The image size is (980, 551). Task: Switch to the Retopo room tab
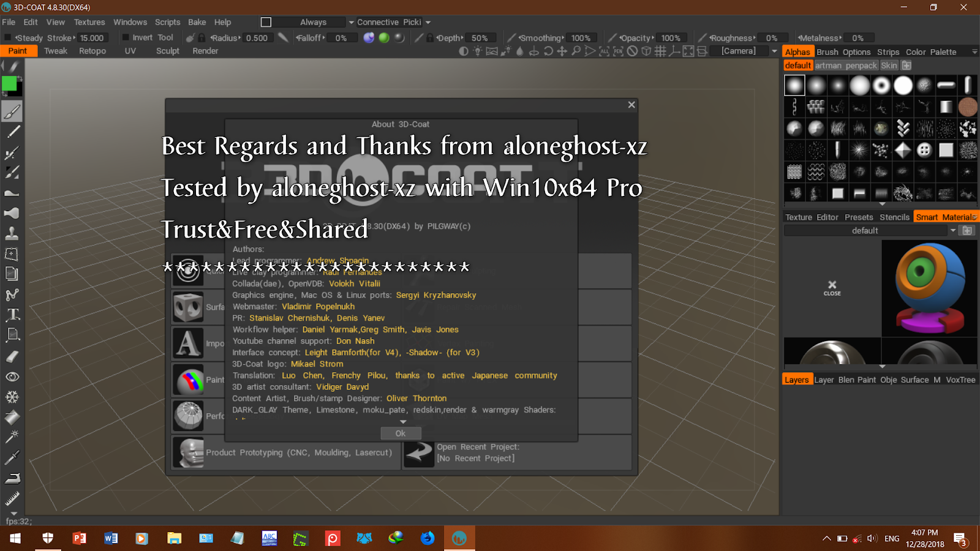[x=92, y=51]
